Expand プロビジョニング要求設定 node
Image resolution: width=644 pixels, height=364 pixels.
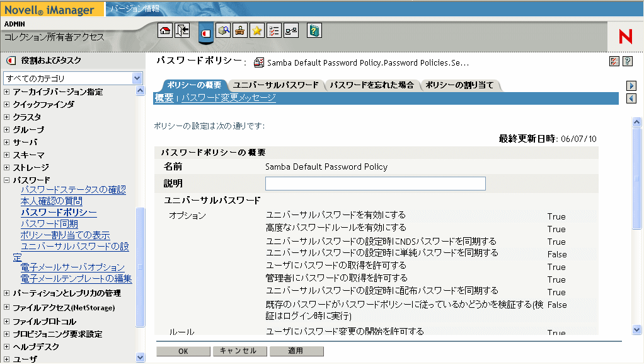point(6,334)
